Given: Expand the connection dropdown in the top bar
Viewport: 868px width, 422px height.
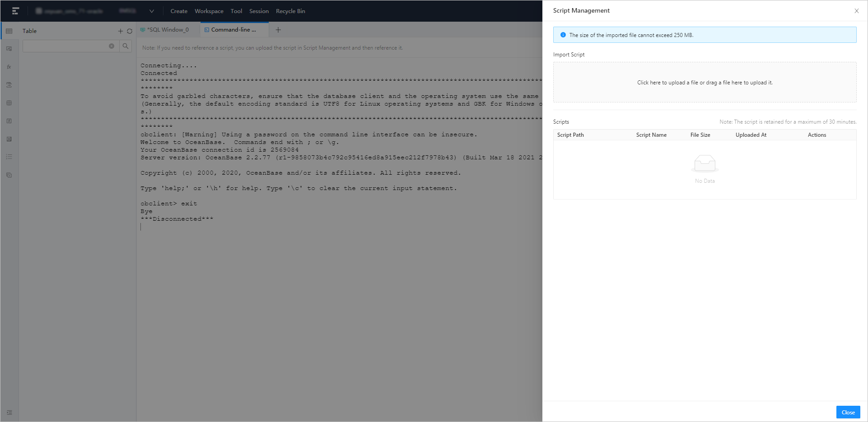Looking at the screenshot, I should (152, 11).
